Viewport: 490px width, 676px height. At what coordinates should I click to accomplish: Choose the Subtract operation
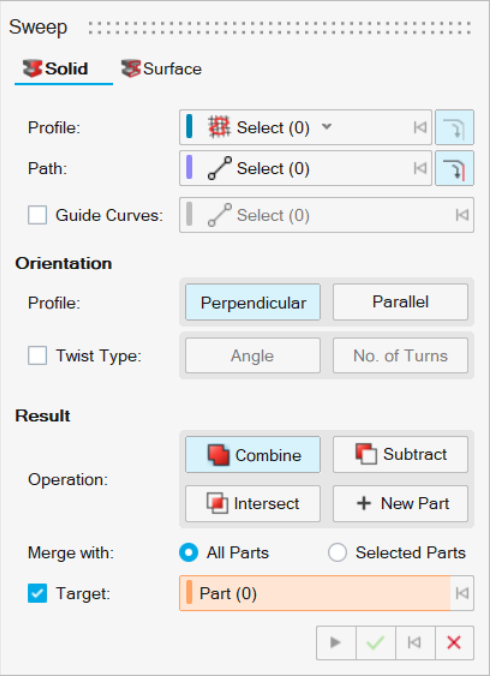[400, 454]
